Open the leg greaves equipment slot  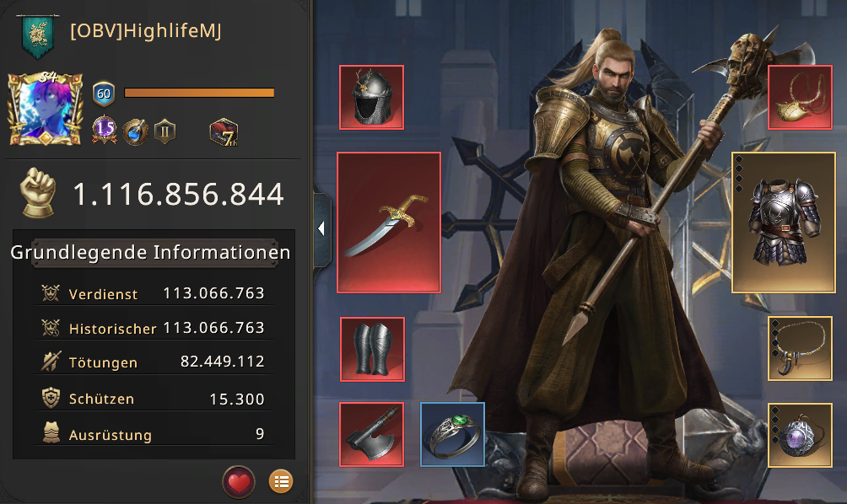pyautogui.click(x=372, y=349)
